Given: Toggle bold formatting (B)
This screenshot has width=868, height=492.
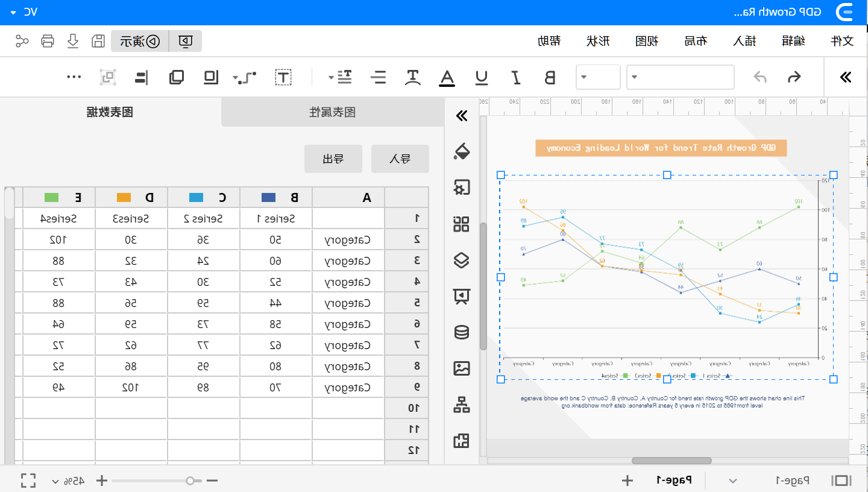Looking at the screenshot, I should click(x=550, y=77).
